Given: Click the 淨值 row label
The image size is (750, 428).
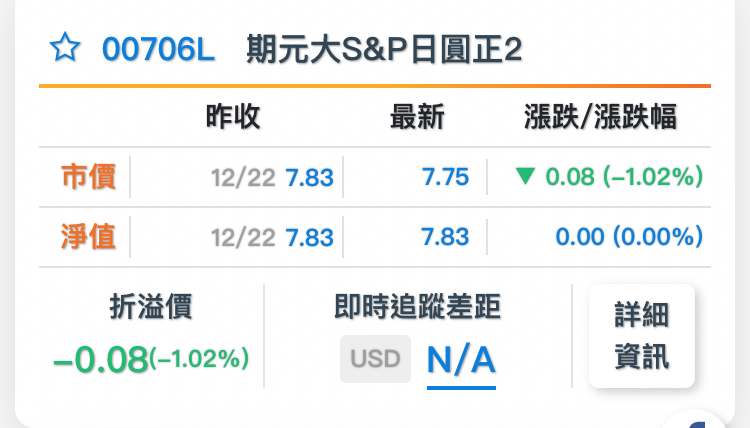Looking at the screenshot, I should pyautogui.click(x=88, y=237).
